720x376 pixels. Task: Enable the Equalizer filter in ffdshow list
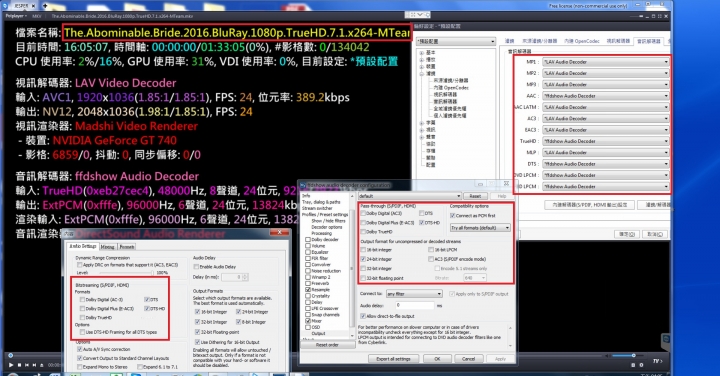308,252
